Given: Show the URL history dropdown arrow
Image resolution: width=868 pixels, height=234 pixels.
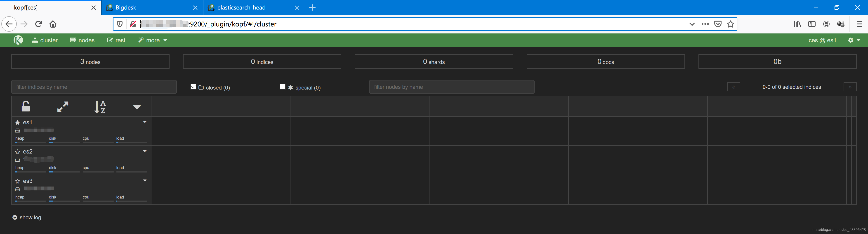Looking at the screenshot, I should [x=692, y=24].
